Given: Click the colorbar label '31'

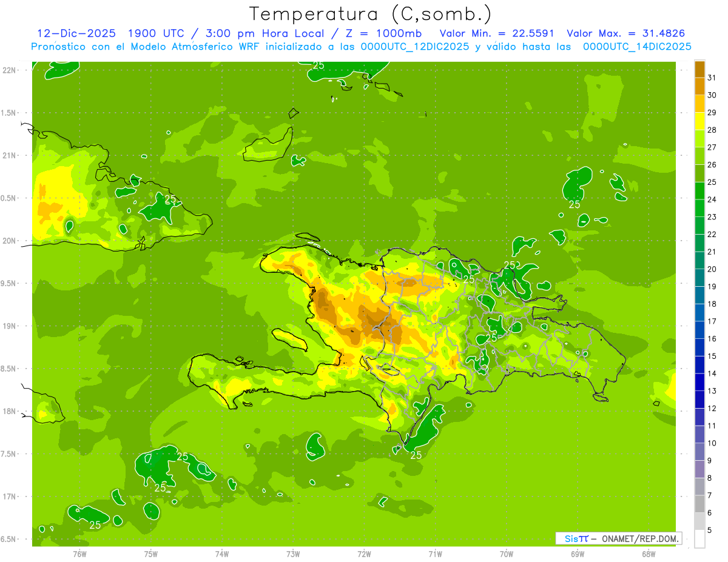Looking at the screenshot, I should click(x=712, y=78).
